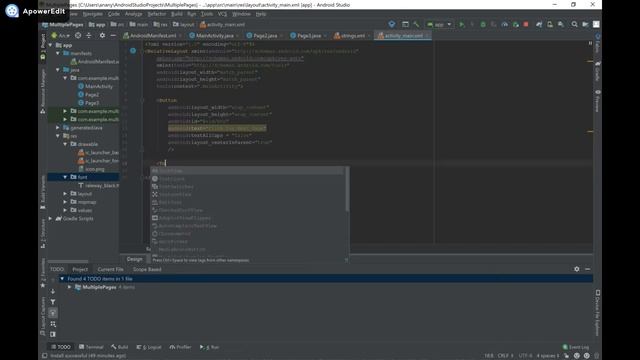Image resolution: width=640 pixels, height=360 pixels.
Task: Click the Debug app bug icon
Action: point(483,24)
